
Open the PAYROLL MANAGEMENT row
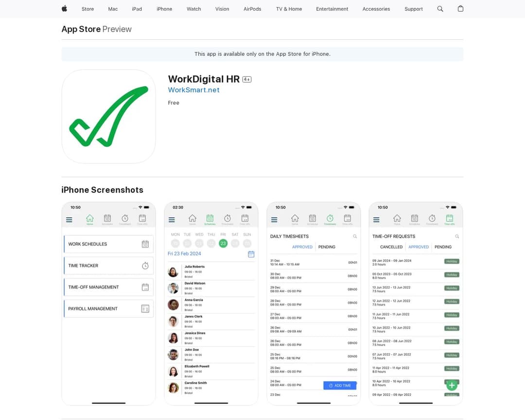pos(108,309)
